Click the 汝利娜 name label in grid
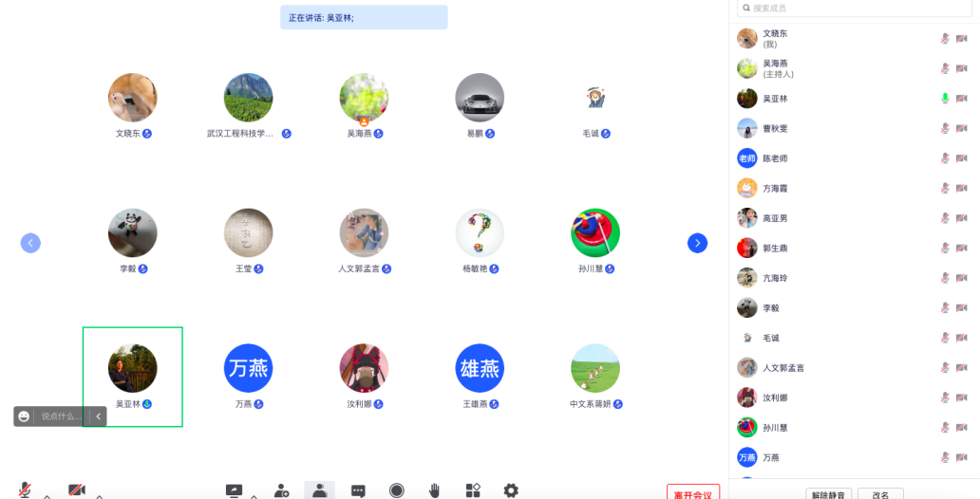The height and width of the screenshot is (499, 980). pos(359,404)
